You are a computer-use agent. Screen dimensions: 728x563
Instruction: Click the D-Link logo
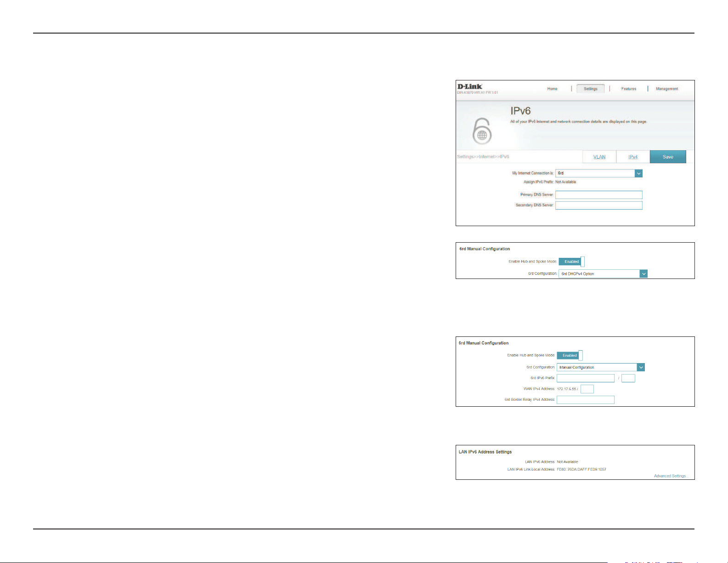click(x=470, y=86)
